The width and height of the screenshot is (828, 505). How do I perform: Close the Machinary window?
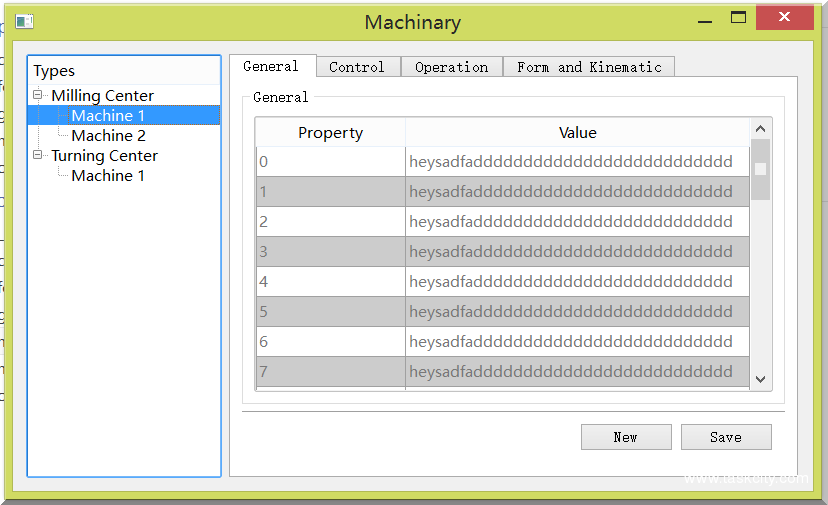[x=785, y=17]
